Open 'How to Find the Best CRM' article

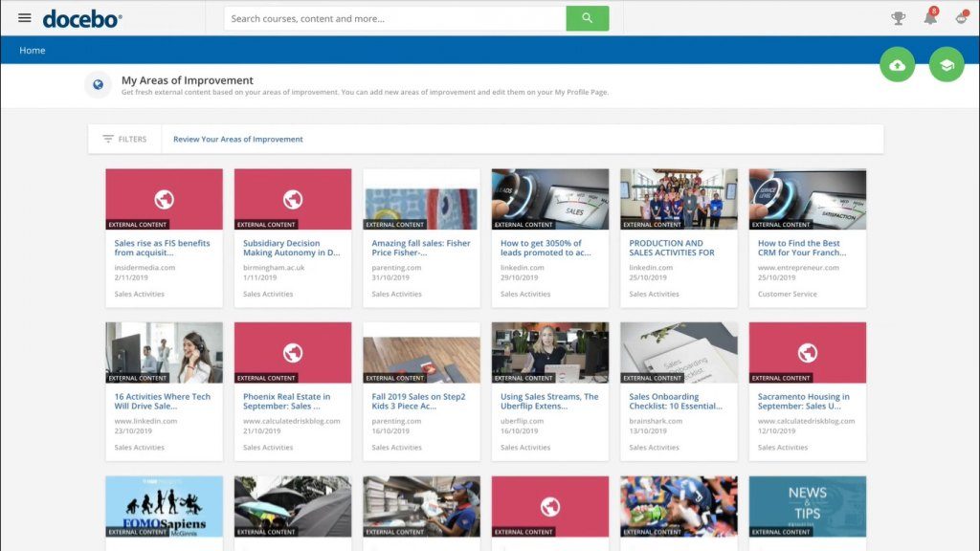coord(801,248)
